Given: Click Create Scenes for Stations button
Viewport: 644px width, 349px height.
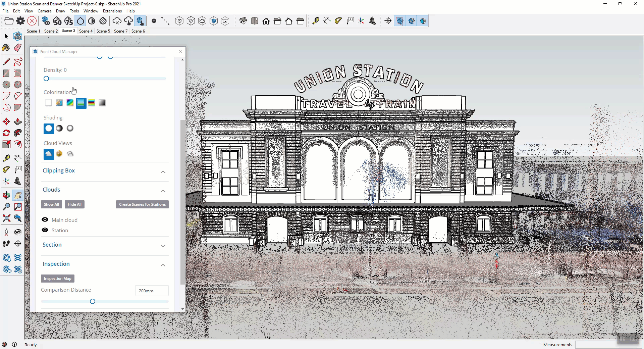Looking at the screenshot, I should click(142, 204).
